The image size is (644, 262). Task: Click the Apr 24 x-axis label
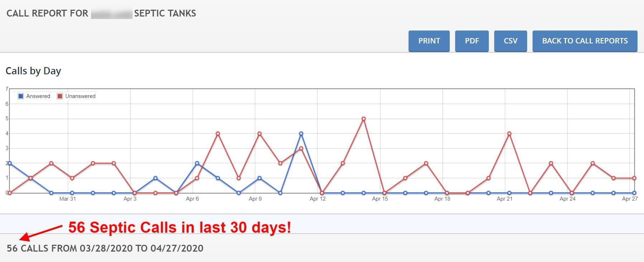click(567, 199)
